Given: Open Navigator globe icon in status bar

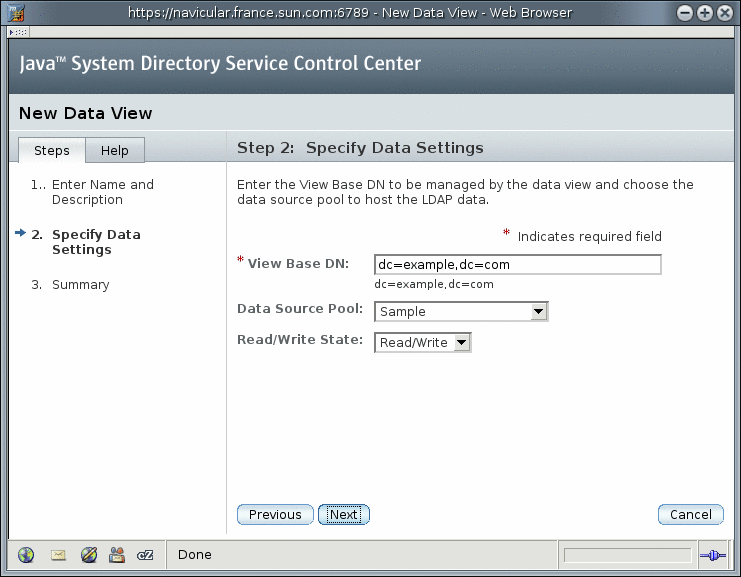Looking at the screenshot, I should click(x=26, y=554).
